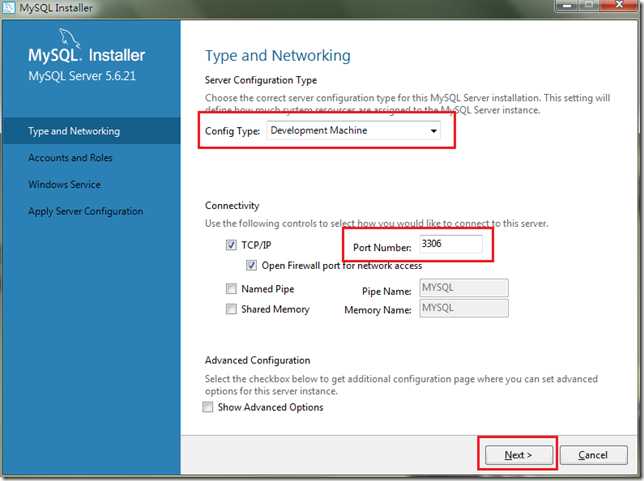644x481 pixels.
Task: Click the MySQL Installer title bar icon
Action: [x=8, y=7]
